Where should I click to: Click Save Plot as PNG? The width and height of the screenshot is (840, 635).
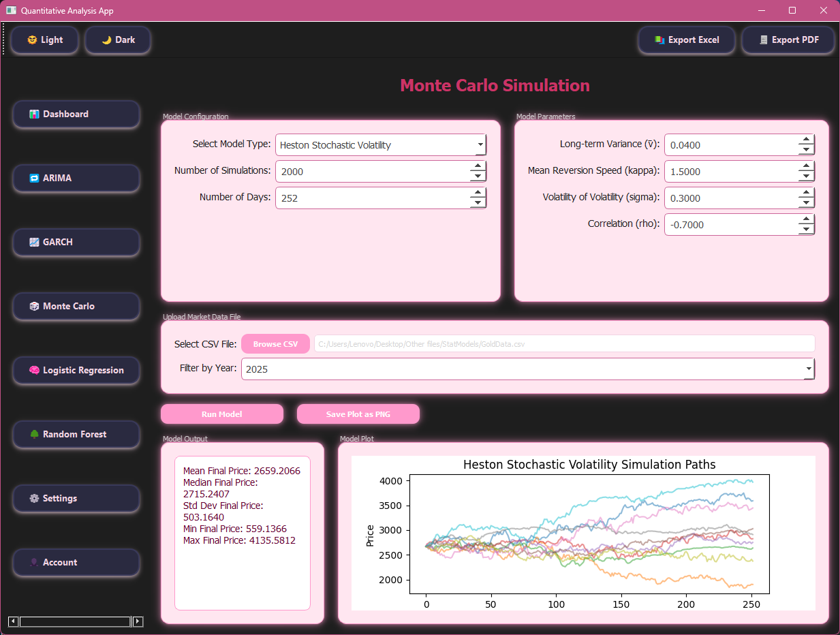pos(358,414)
